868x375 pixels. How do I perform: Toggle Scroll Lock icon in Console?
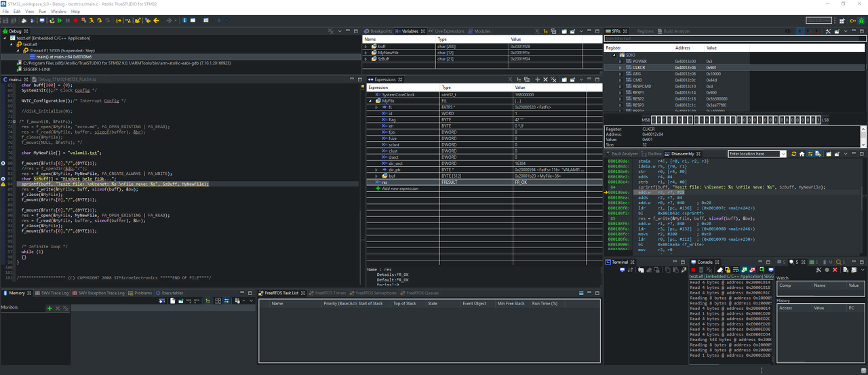[x=728, y=270]
